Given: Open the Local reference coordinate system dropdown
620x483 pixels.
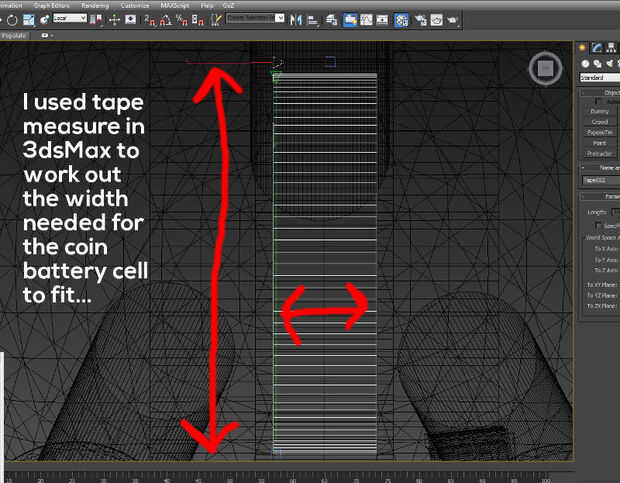Looking at the screenshot, I should click(70, 18).
